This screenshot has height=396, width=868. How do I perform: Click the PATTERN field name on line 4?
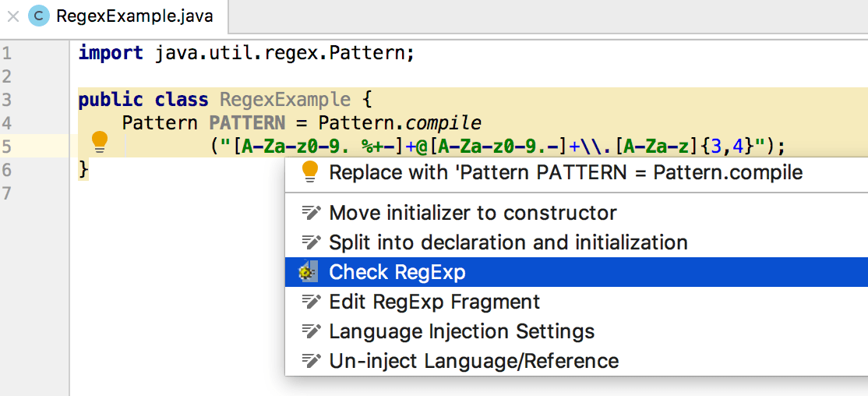pos(247,123)
